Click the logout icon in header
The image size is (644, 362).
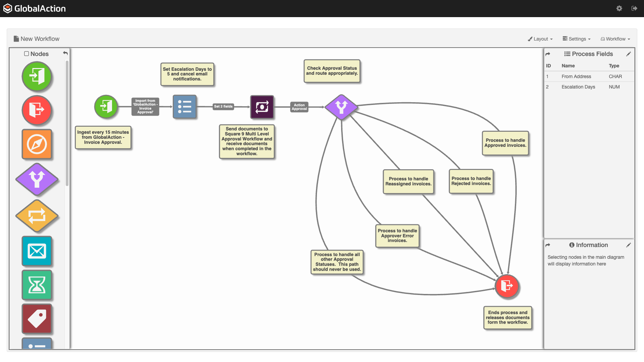(634, 8)
